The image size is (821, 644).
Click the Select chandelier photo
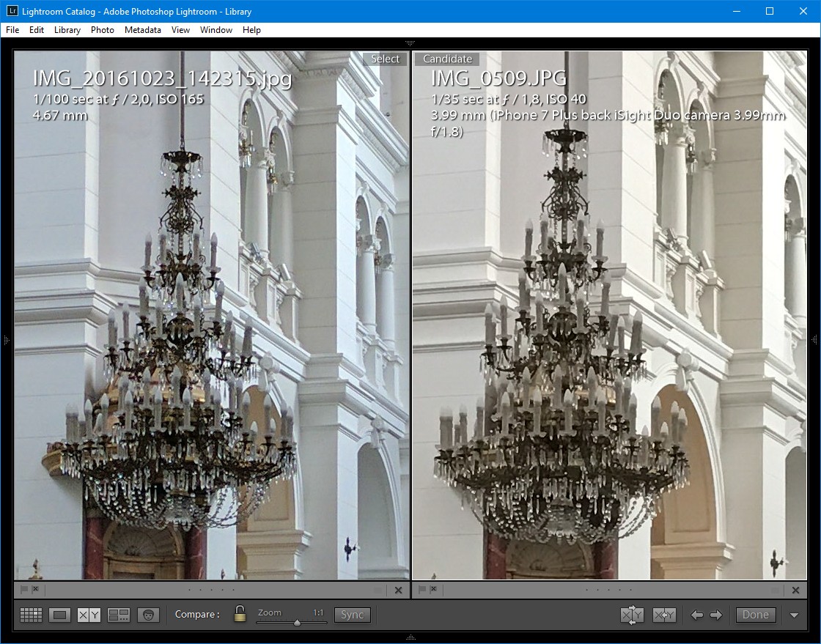point(212,315)
